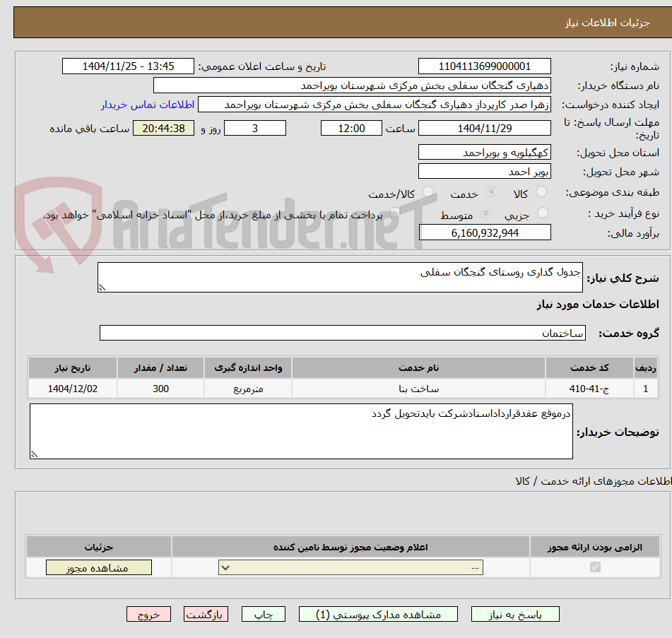672x638 pixels.
Task: Click the تعداد / مقدار column header
Action: point(160,367)
